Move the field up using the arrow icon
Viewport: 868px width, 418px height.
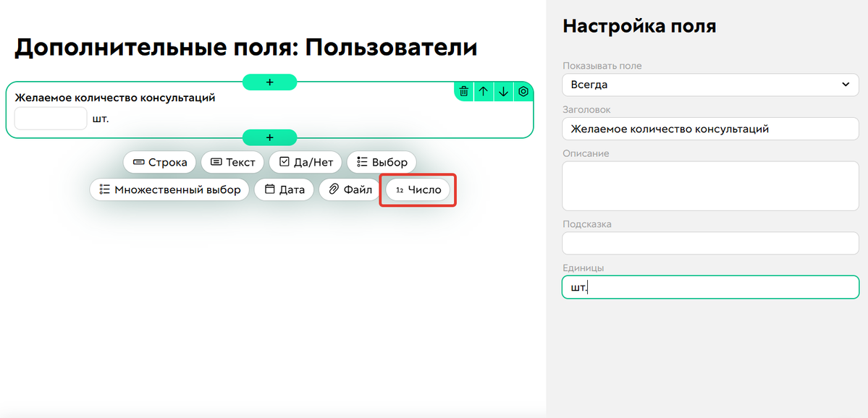pyautogui.click(x=483, y=91)
